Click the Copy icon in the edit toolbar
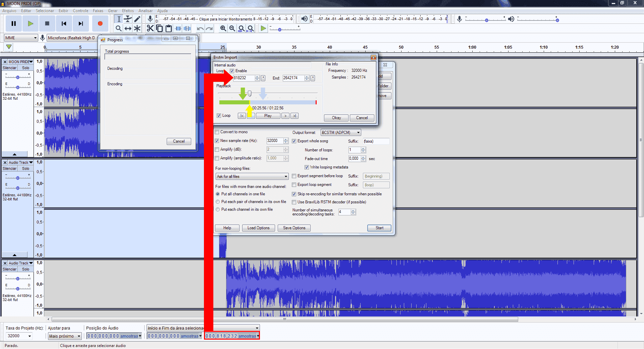This screenshot has height=349, width=644. click(159, 29)
